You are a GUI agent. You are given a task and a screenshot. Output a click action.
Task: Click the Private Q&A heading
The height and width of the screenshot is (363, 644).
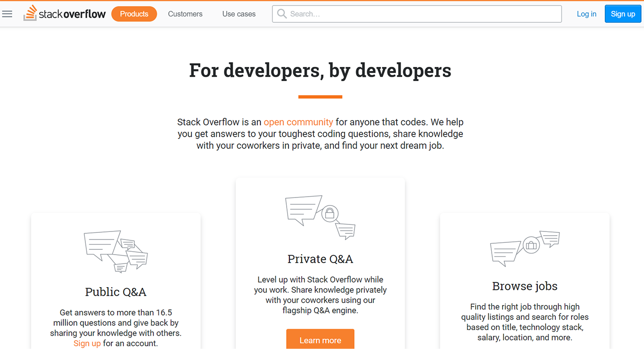coord(320,259)
